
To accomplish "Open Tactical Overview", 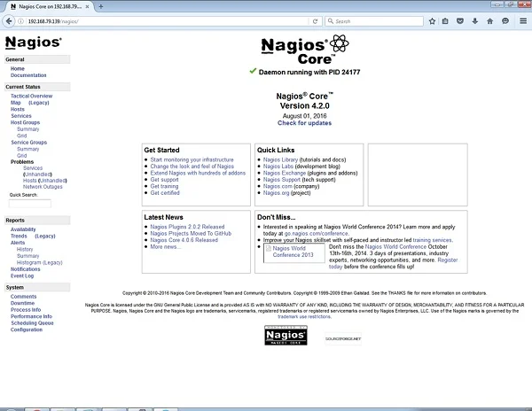I will click(x=31, y=96).
